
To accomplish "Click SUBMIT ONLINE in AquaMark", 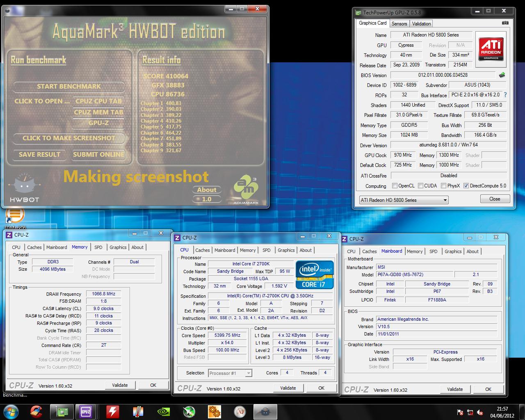I will pos(98,155).
